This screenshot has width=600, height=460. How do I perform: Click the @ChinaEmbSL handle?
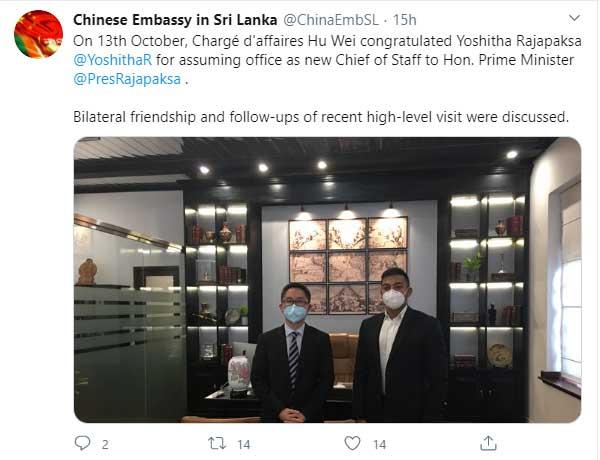point(331,20)
